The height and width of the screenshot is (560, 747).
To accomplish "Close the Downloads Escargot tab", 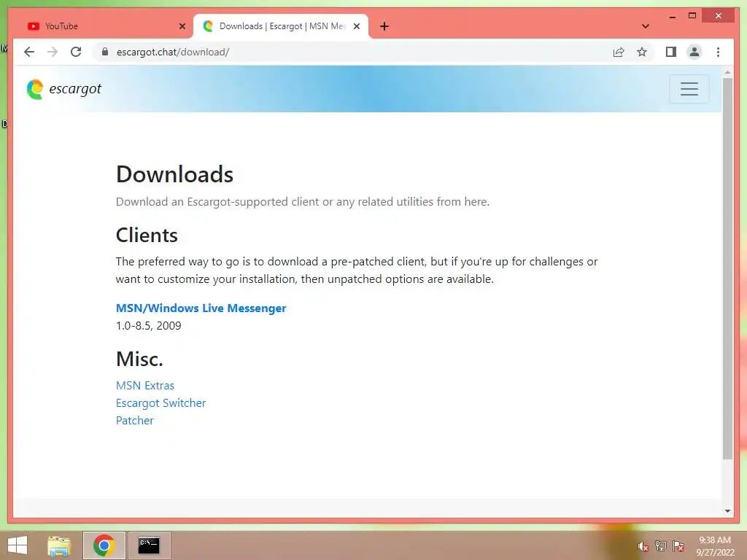I will [x=356, y=26].
